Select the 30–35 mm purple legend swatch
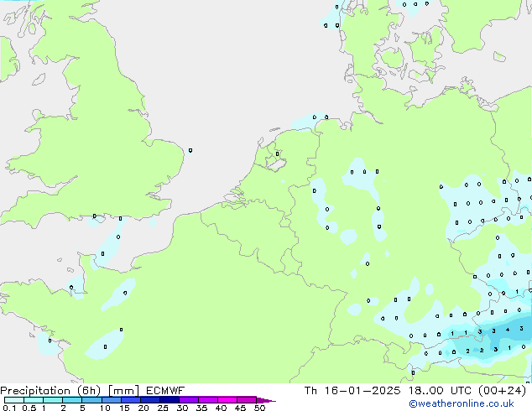This screenshot has width=532, height=411. (x=189, y=400)
